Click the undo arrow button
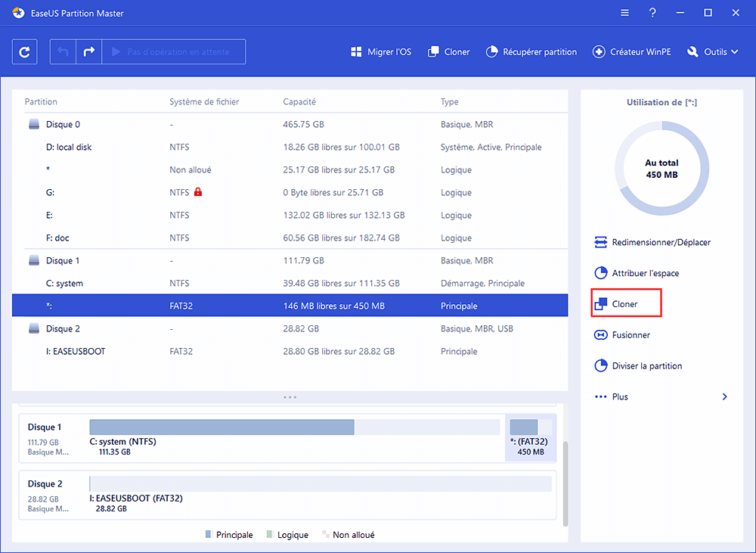This screenshot has height=553, width=756. tap(64, 51)
